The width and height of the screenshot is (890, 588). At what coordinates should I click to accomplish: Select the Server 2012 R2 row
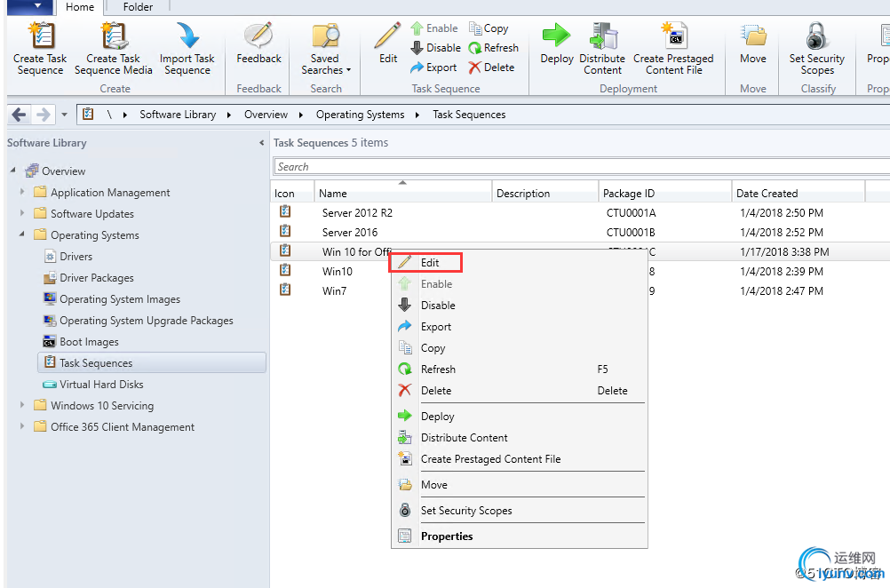580,213
